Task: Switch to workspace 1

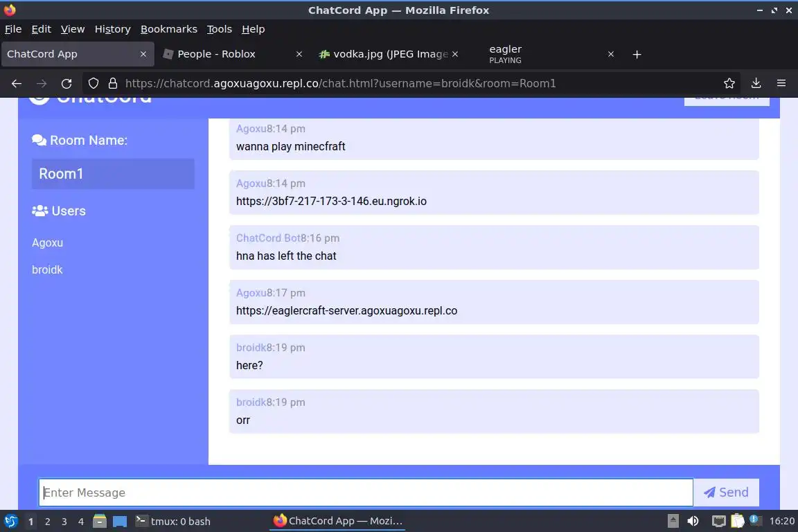Action: [30, 522]
